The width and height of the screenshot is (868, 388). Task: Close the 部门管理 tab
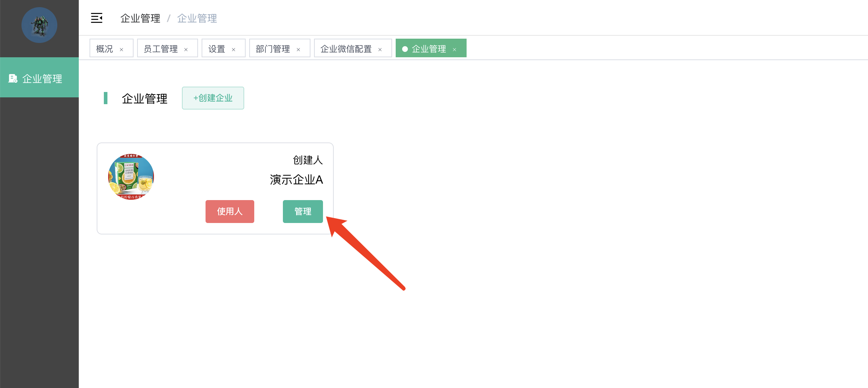[298, 49]
